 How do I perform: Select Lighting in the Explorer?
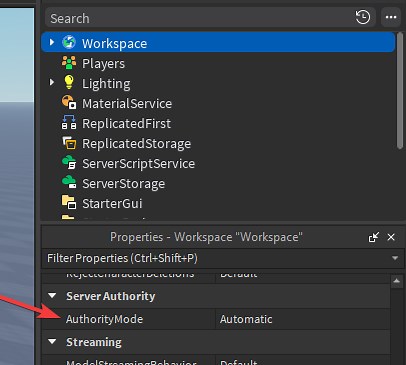click(106, 83)
